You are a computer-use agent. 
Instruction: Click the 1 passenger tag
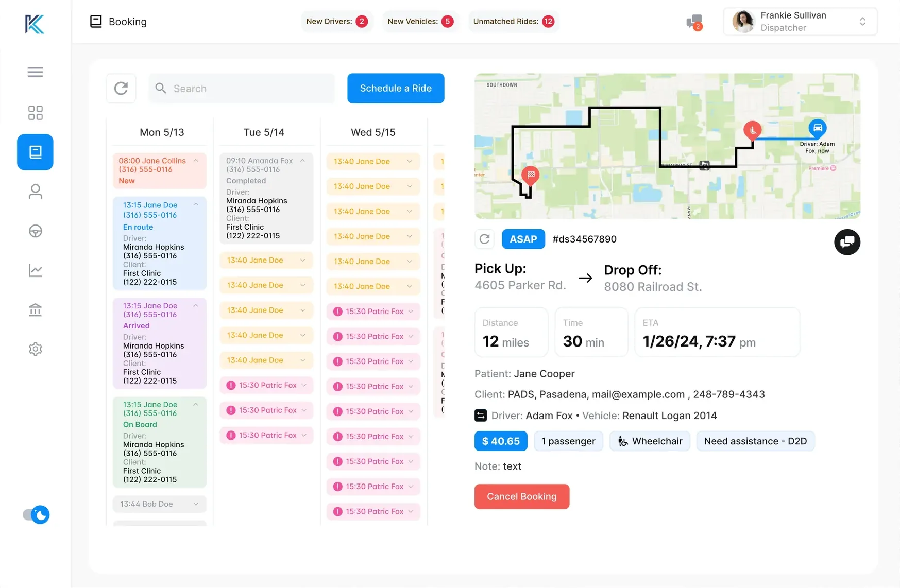click(x=568, y=441)
